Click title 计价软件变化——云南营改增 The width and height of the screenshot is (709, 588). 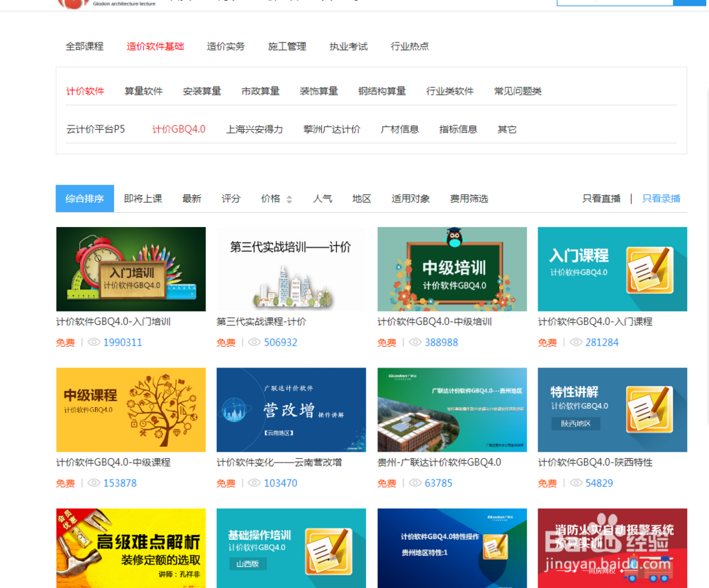click(279, 462)
